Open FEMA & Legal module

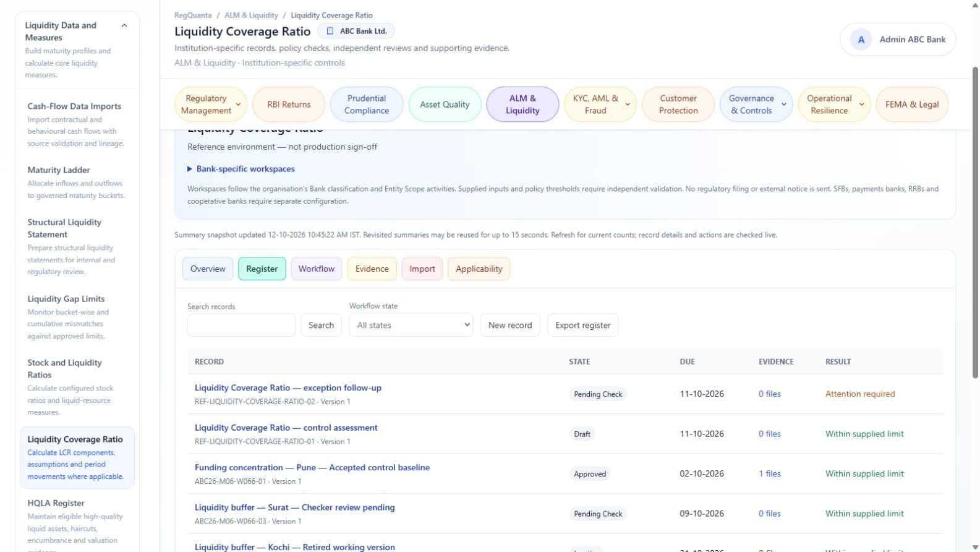pos(912,105)
